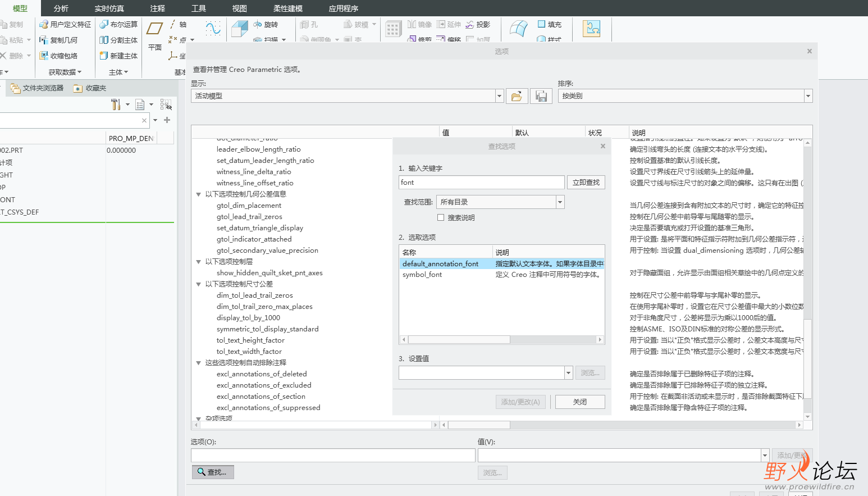Select the symbol_font result row
This screenshot has width=868, height=496.
point(502,275)
